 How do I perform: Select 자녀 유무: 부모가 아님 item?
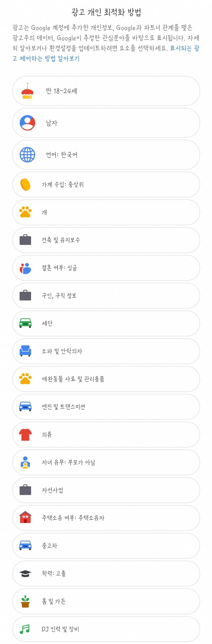pos(106,462)
